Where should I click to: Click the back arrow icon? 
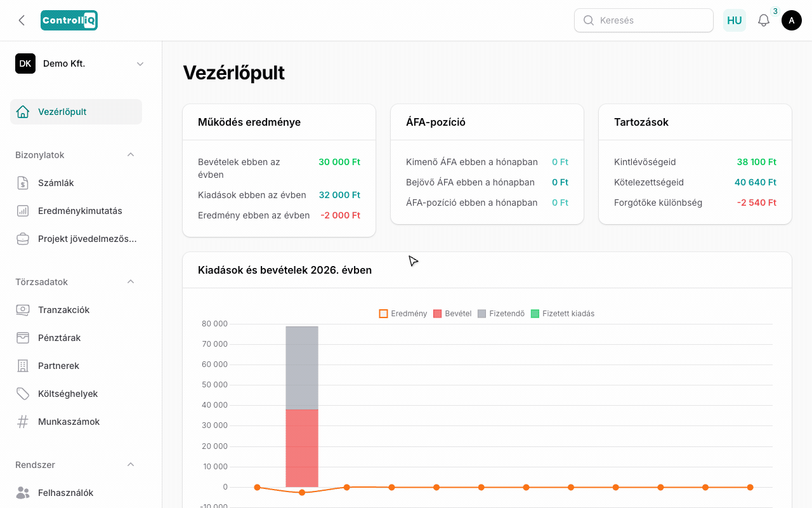coord(22,20)
